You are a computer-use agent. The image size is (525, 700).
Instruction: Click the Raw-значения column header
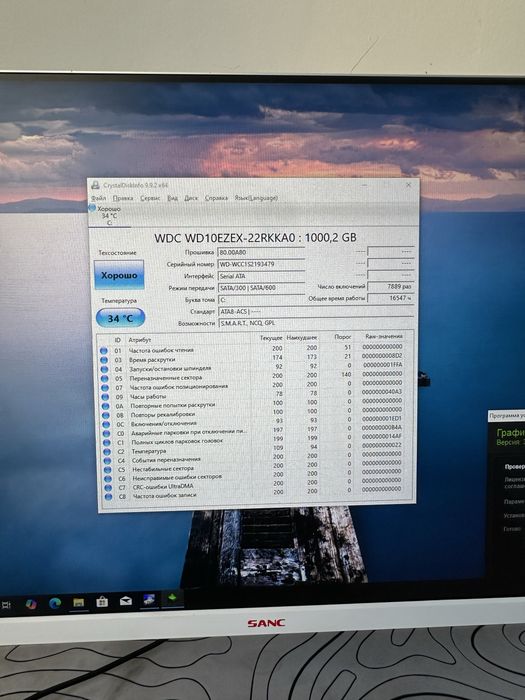click(384, 337)
